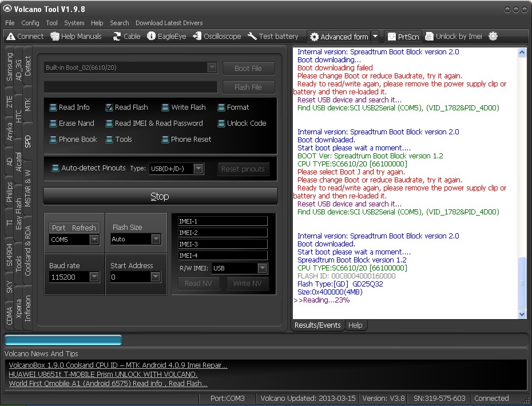Open VolcanoBox 1.9.0 Coolsand CPU ID news link

click(118, 365)
